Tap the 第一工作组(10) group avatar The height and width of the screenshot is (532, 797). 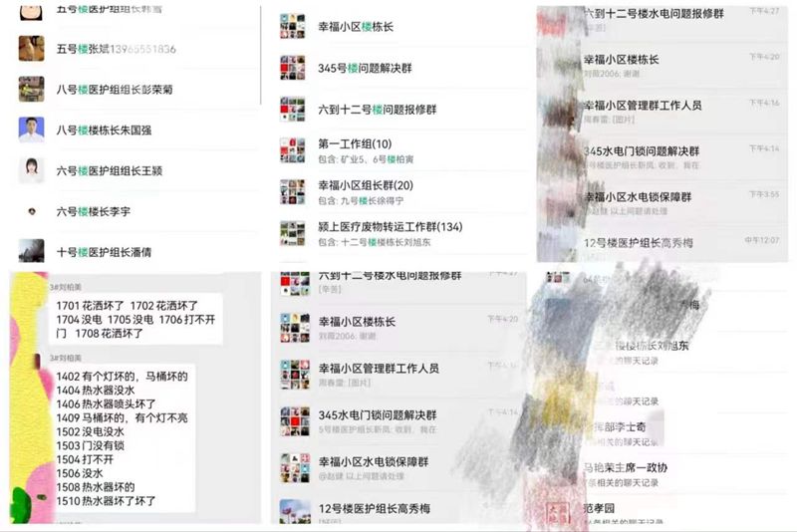click(x=292, y=150)
